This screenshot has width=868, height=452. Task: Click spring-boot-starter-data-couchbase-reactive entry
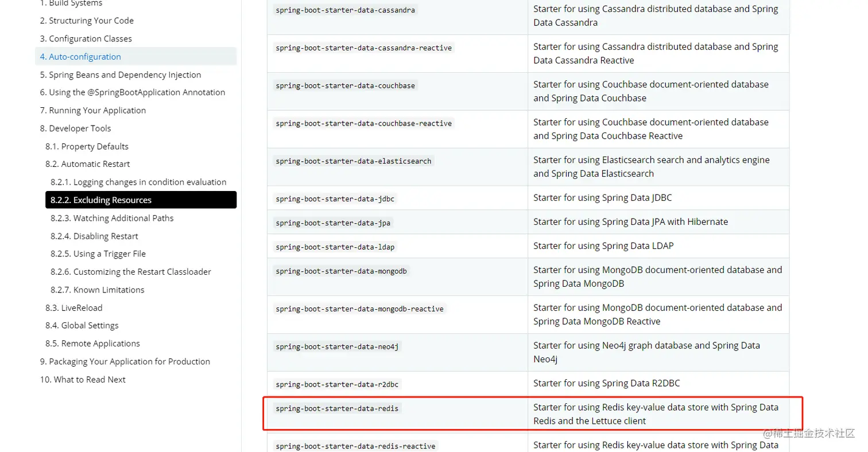pos(363,123)
